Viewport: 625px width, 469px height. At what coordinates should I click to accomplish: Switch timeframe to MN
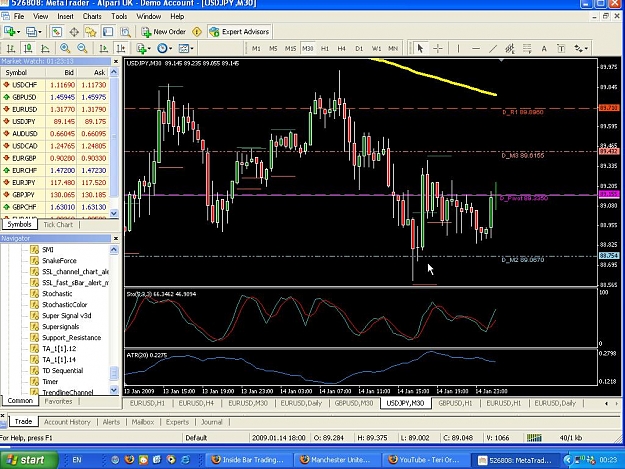(x=393, y=49)
